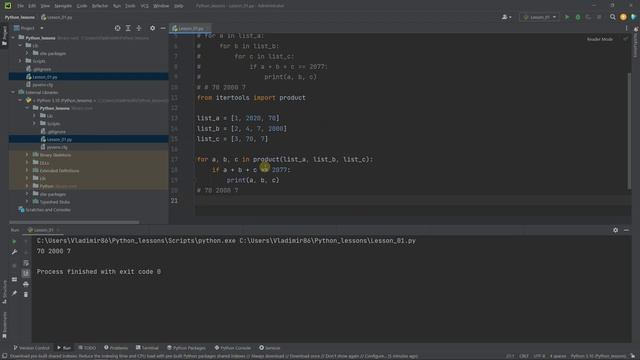
Task: Click the Select Opened File target icon
Action: [118, 28]
